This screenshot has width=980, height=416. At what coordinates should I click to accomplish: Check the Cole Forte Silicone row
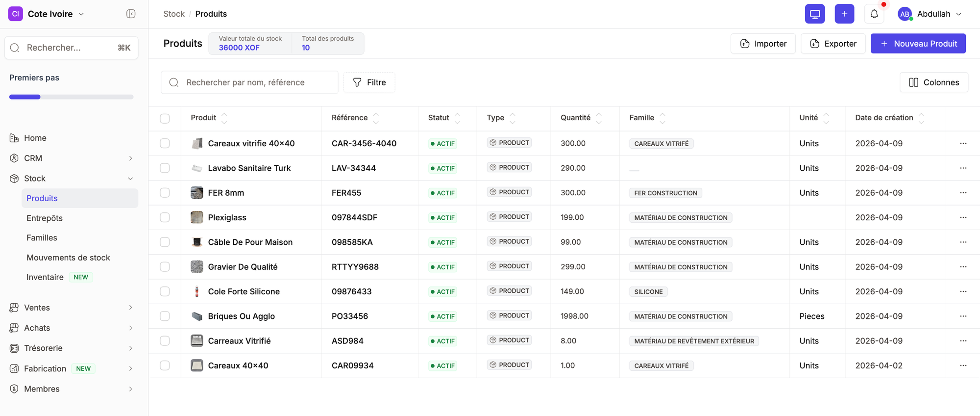tap(165, 291)
